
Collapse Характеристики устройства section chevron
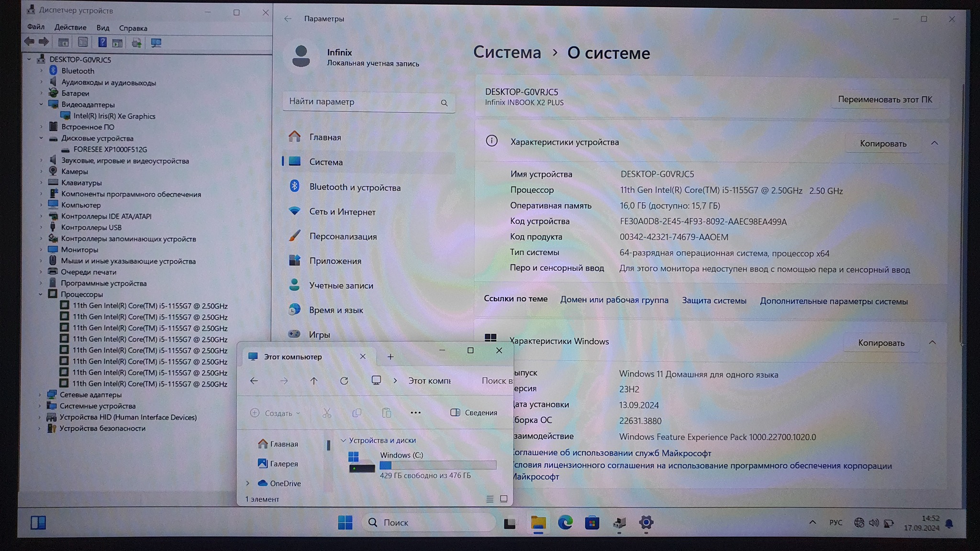point(934,143)
